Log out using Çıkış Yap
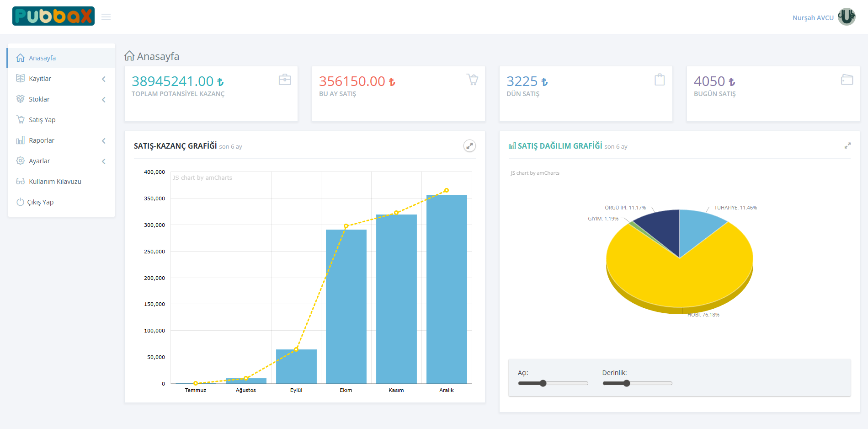 point(40,202)
